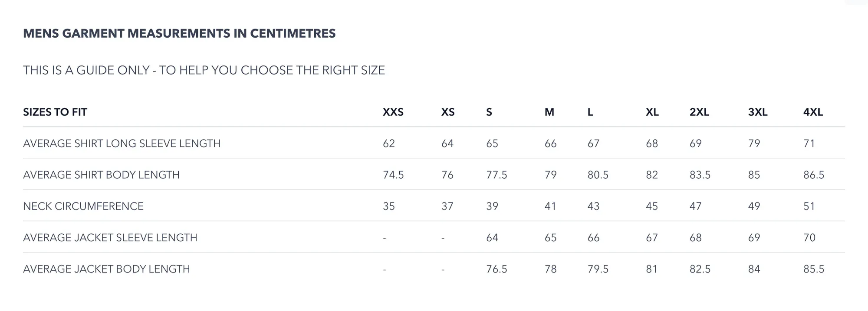
Task: Select the XL column header
Action: tap(652, 112)
